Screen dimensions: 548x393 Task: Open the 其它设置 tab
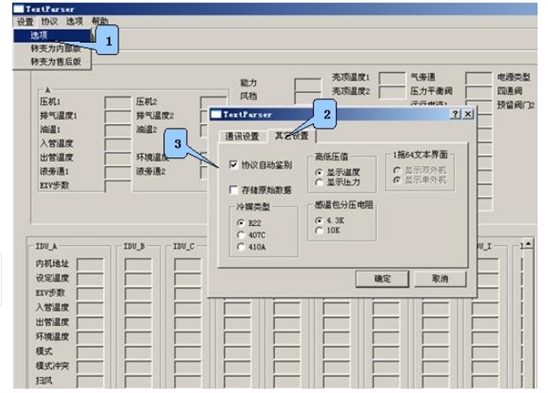[292, 136]
